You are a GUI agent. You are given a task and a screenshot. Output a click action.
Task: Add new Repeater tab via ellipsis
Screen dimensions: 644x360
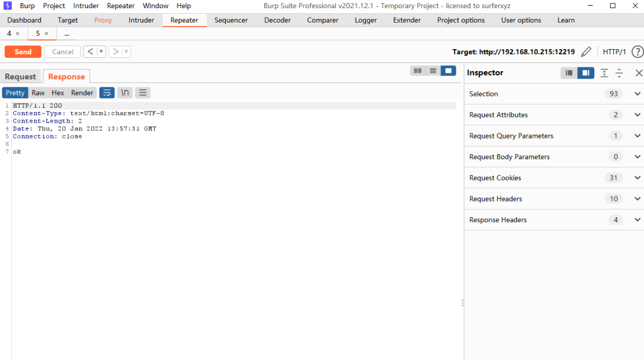(x=67, y=34)
